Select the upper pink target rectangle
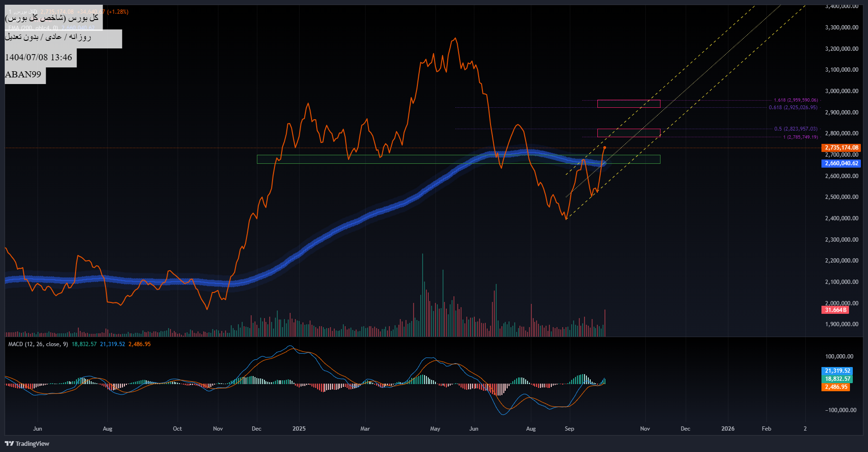 628,104
